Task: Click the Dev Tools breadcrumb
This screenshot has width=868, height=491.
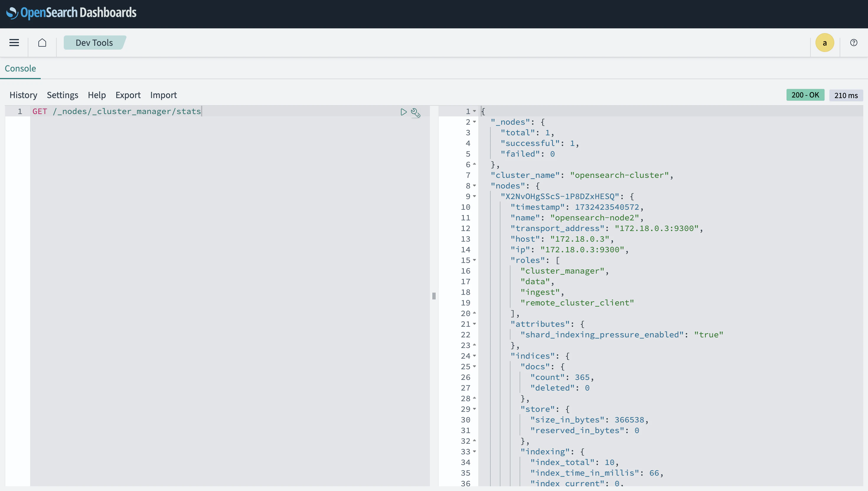Action: point(94,43)
